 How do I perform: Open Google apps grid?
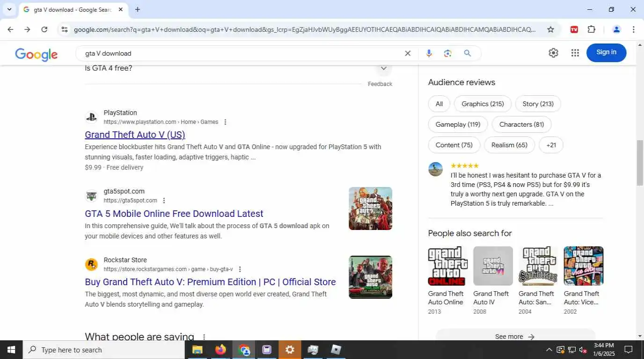click(x=575, y=53)
